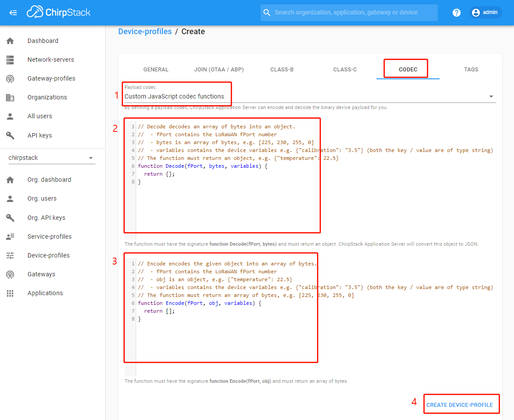Click the Dashboard home icon
Image resolution: width=514 pixels, height=420 pixels.
10,41
